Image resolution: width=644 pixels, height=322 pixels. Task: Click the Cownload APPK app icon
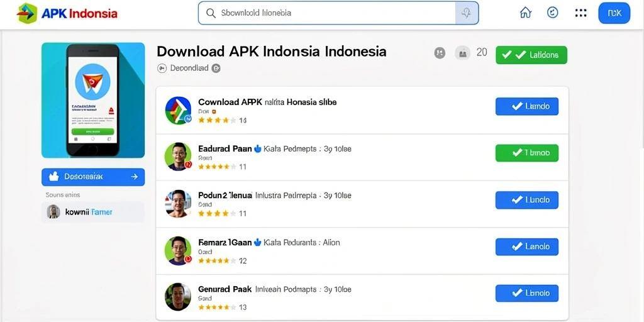pos(178,111)
